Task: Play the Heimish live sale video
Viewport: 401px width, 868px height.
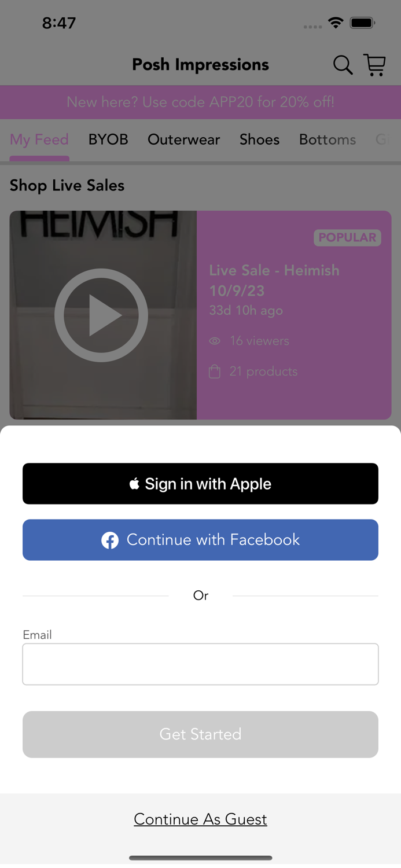Action: tap(101, 315)
